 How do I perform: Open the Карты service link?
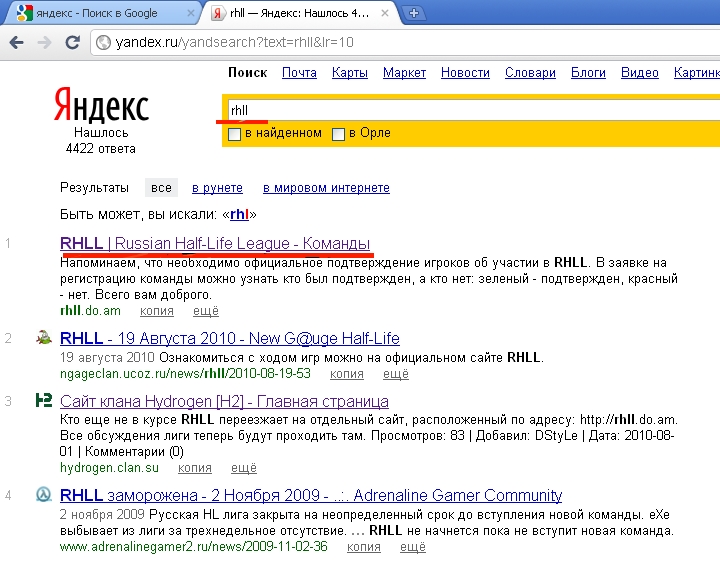pos(350,73)
